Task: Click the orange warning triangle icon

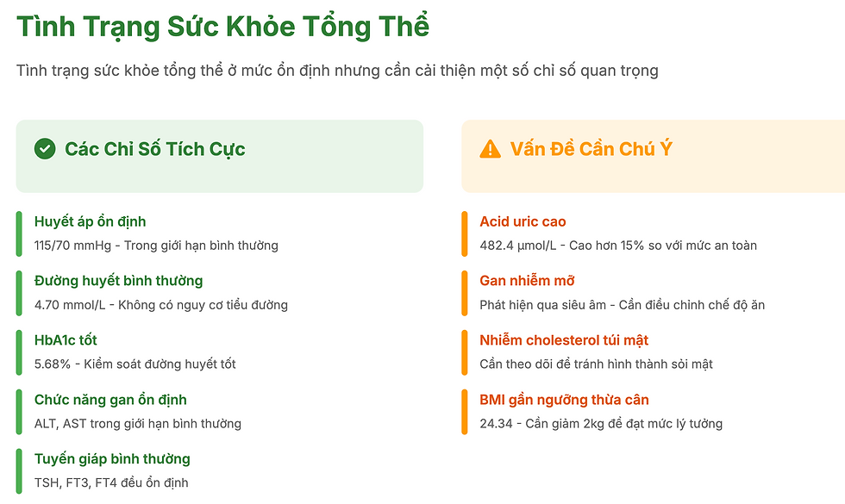Action: tap(490, 149)
